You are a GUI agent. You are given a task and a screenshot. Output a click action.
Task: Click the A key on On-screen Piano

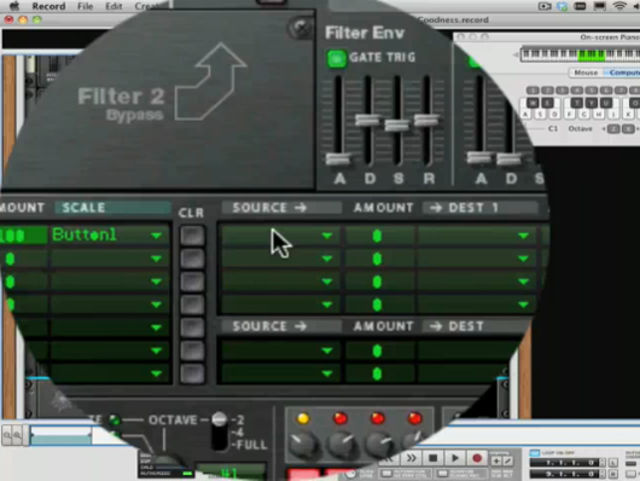pyautogui.click(x=526, y=114)
